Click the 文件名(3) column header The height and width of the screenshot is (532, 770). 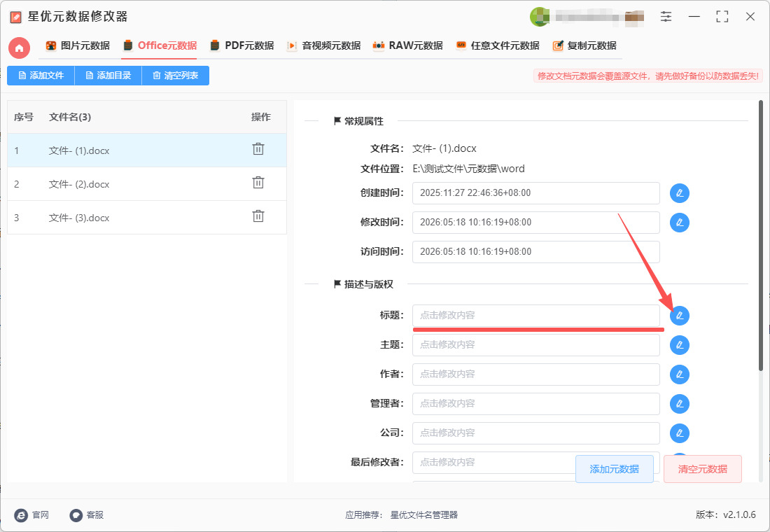coord(70,117)
